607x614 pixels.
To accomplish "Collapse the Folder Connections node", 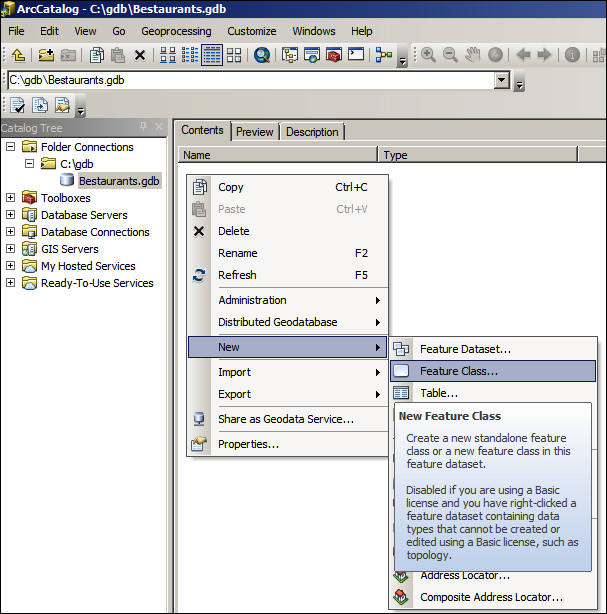I will pyautogui.click(x=11, y=147).
